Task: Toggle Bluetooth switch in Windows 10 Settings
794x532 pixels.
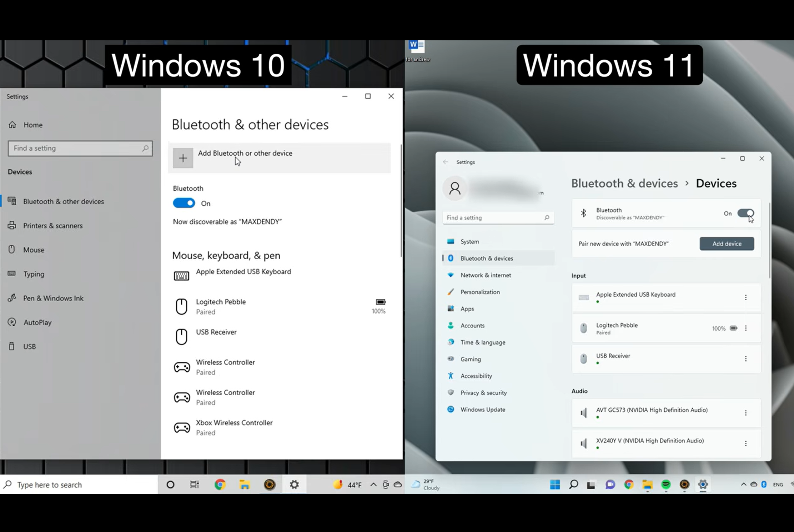Action: [x=184, y=203]
